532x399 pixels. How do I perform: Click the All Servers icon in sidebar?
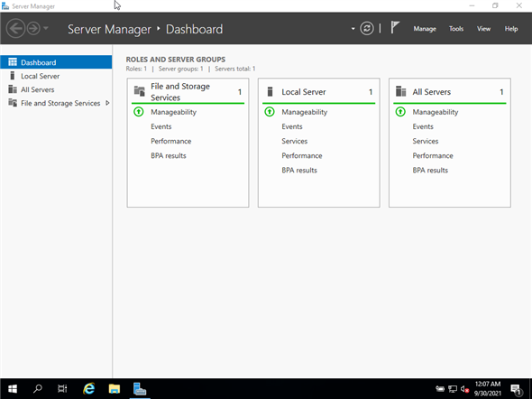coord(13,89)
